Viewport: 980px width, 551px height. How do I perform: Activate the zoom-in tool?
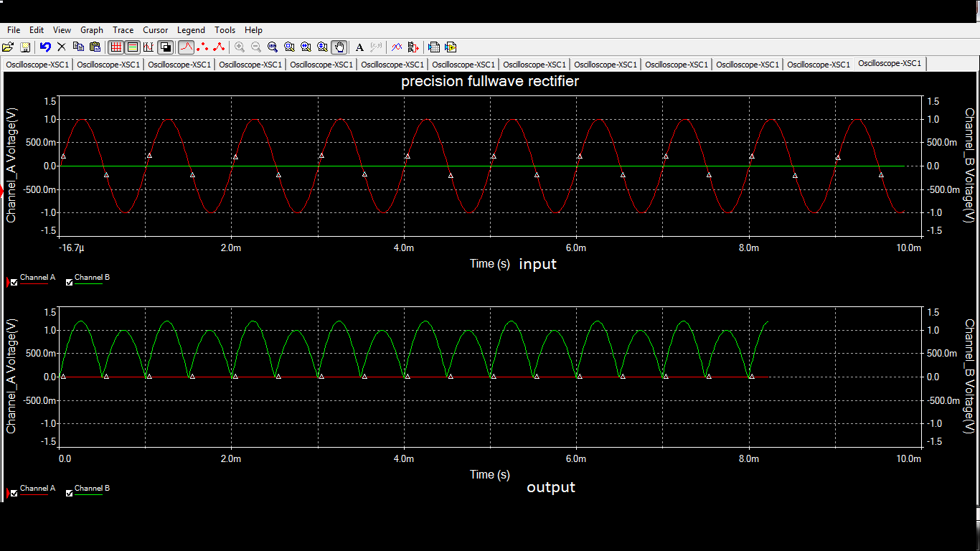pyautogui.click(x=240, y=47)
